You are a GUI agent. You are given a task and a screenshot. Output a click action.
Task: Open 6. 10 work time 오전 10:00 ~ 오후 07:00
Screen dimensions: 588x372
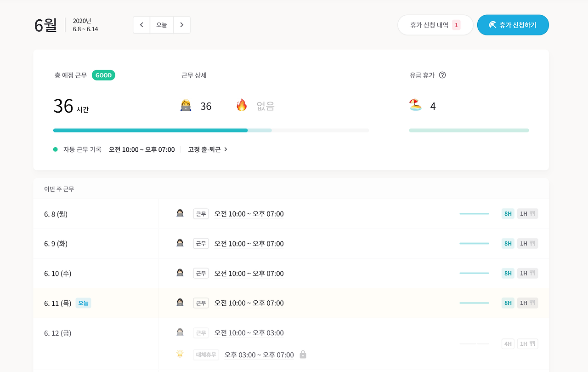click(x=249, y=273)
